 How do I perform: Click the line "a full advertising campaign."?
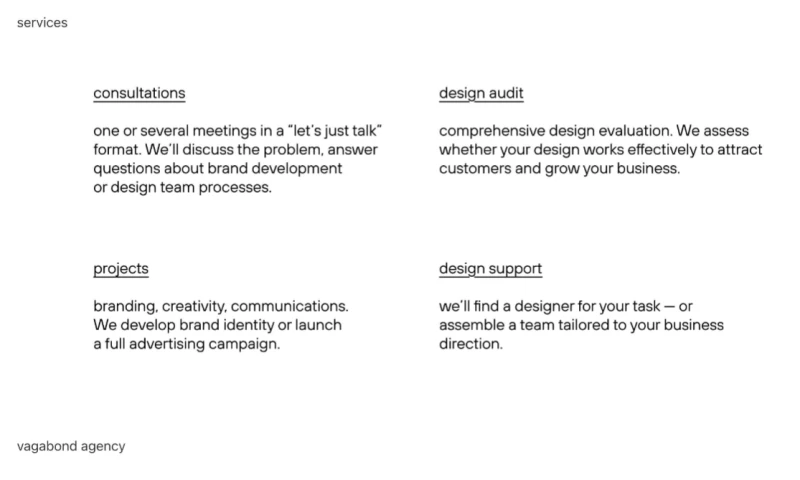click(186, 343)
